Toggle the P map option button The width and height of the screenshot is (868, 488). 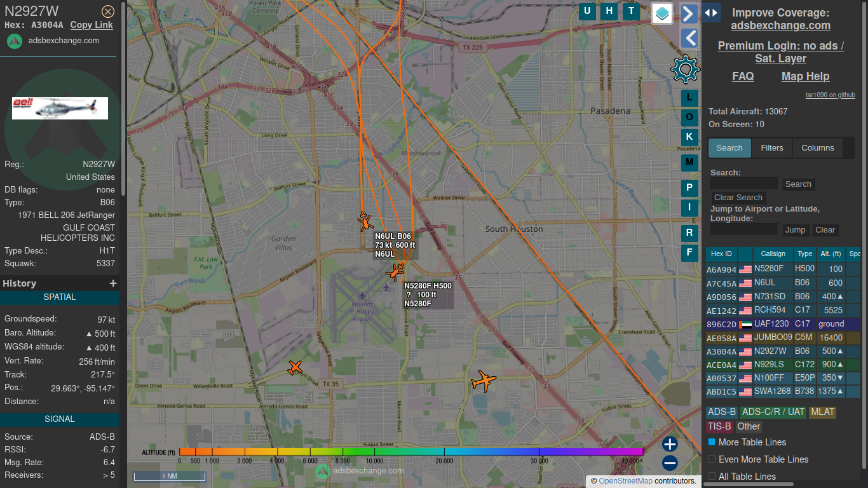click(x=689, y=188)
